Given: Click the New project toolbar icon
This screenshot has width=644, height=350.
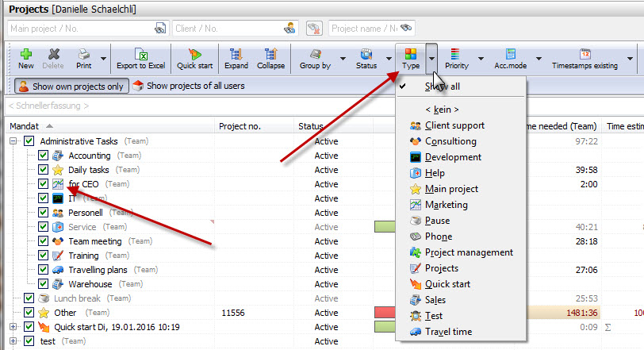Looking at the screenshot, I should click(x=25, y=55).
